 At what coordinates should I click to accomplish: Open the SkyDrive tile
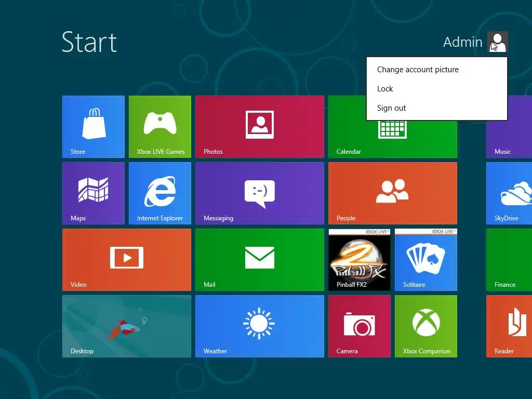pos(509,193)
